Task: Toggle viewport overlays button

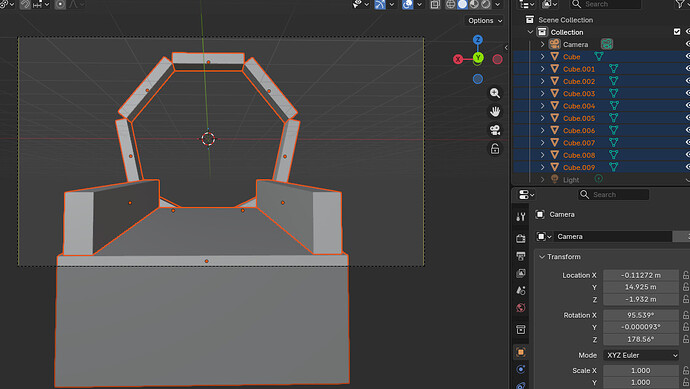Action: (x=407, y=4)
